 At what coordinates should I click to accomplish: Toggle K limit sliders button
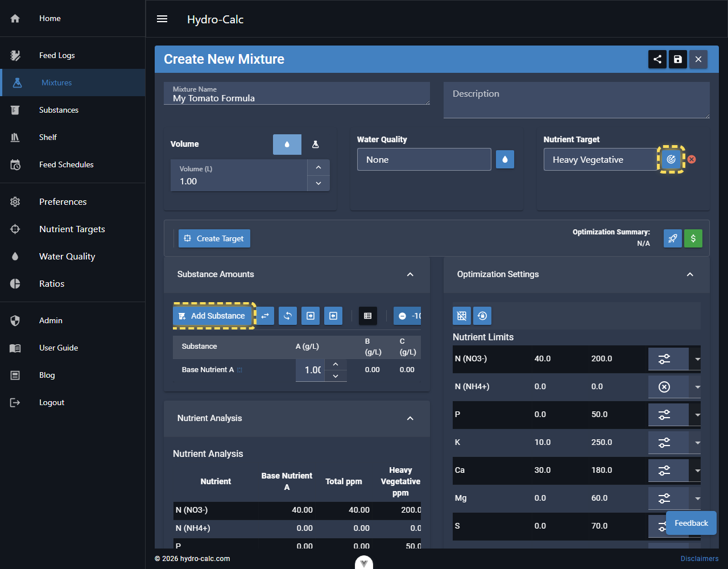668,443
